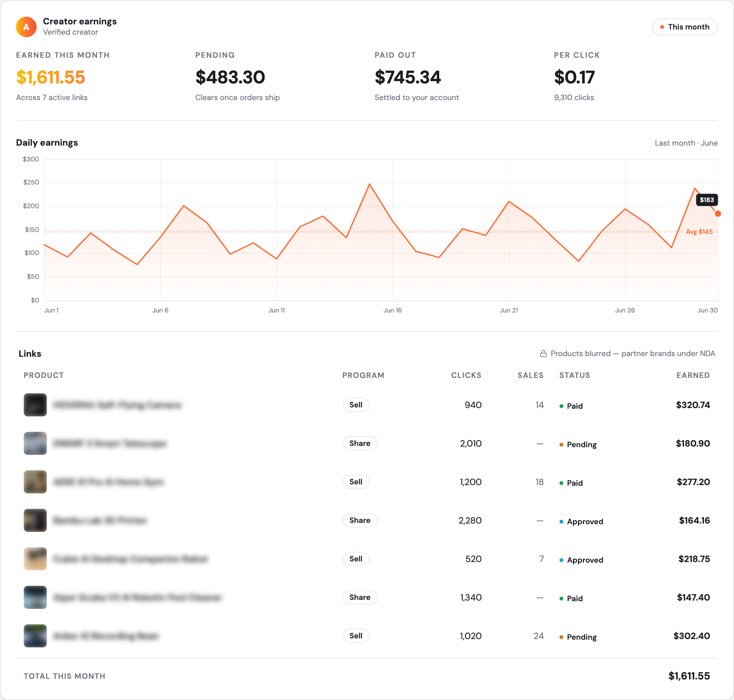The image size is (734, 700).
Task: Click the Sell tag in the 940 clicks row
Action: pos(356,405)
